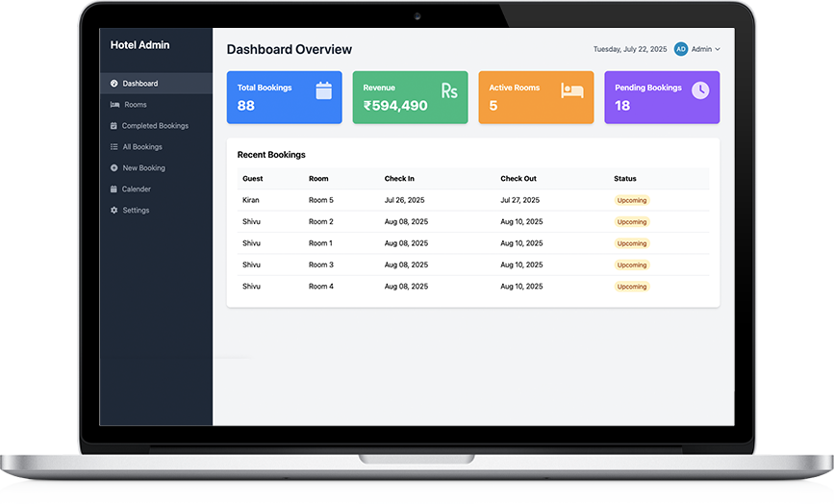Click the Hotel Admin title link

139,45
